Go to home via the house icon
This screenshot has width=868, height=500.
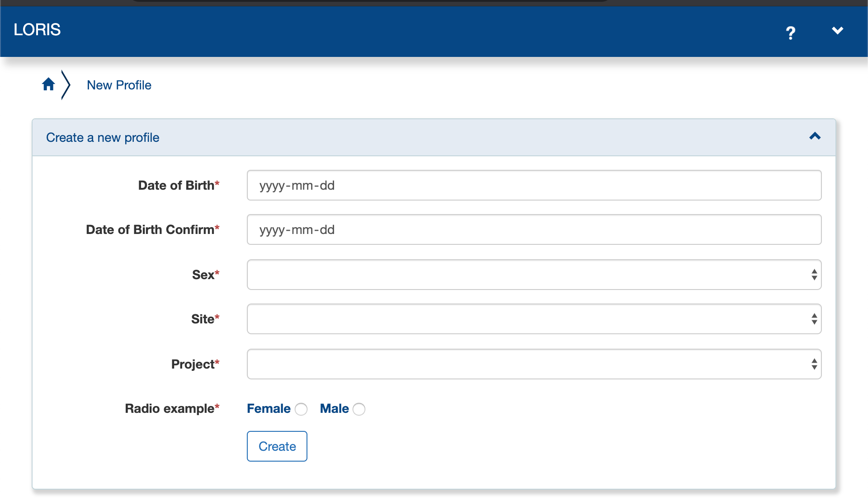48,84
